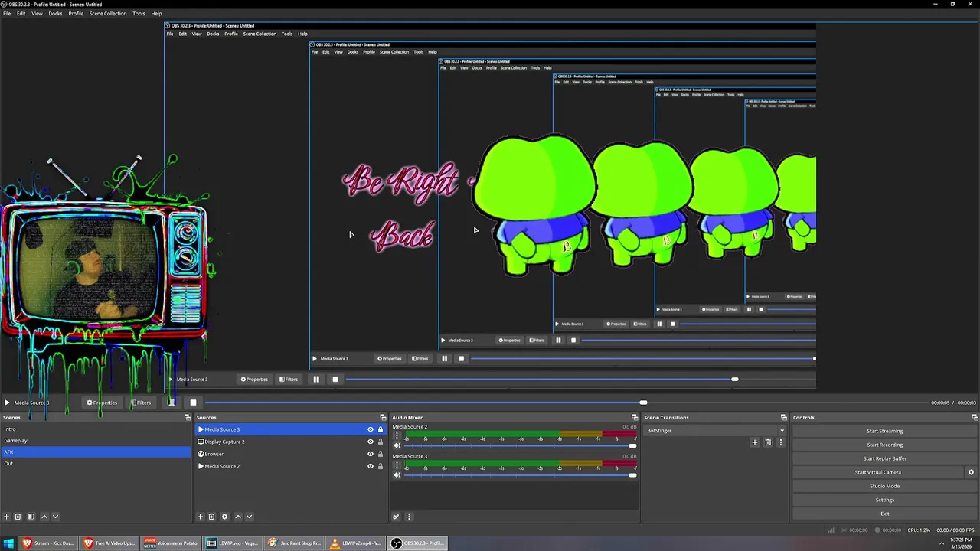Remove the BotStinger transition trash icon
This screenshot has height=551, width=980.
768,442
